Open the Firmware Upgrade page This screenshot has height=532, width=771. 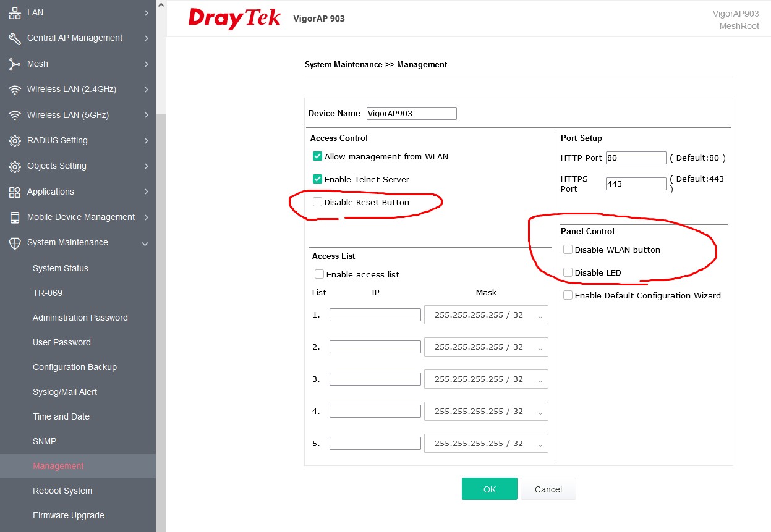point(69,515)
